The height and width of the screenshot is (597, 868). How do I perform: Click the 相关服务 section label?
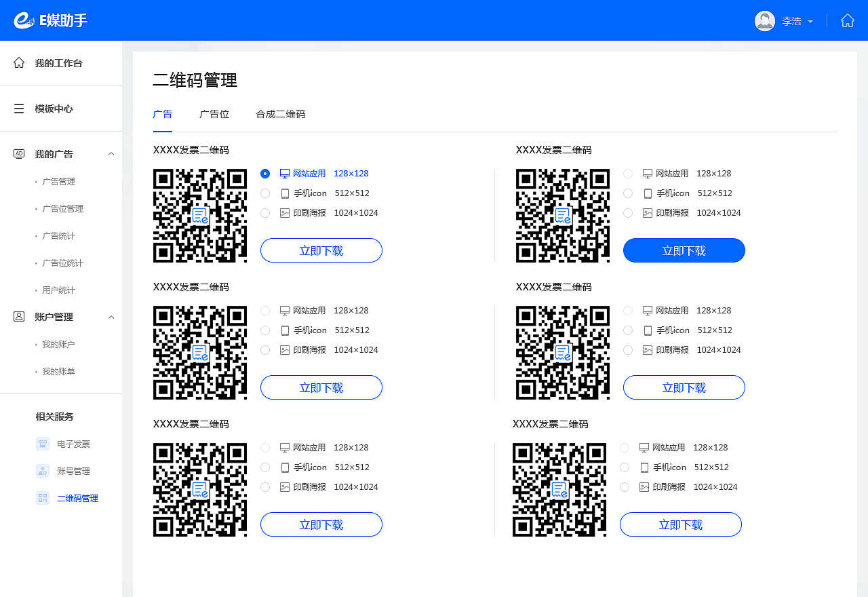54,417
